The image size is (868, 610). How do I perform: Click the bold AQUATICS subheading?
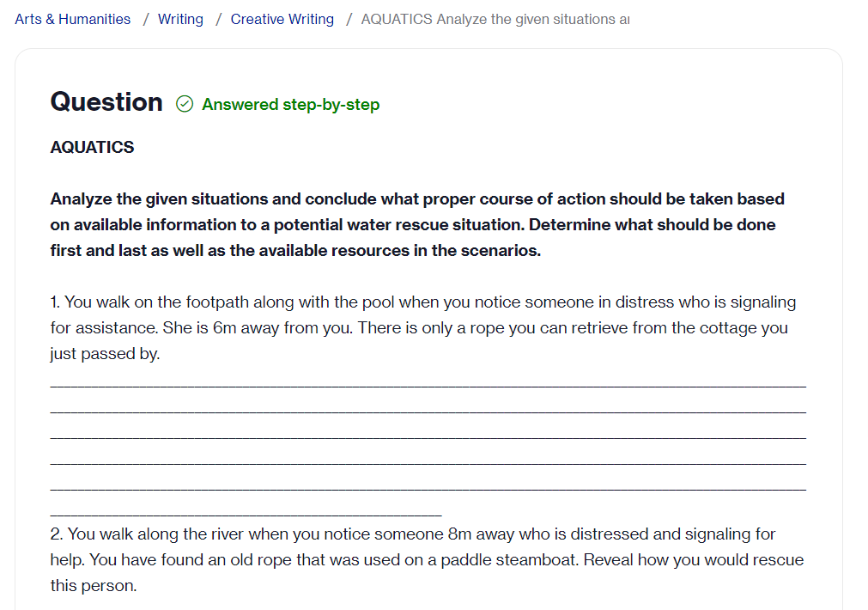[92, 148]
